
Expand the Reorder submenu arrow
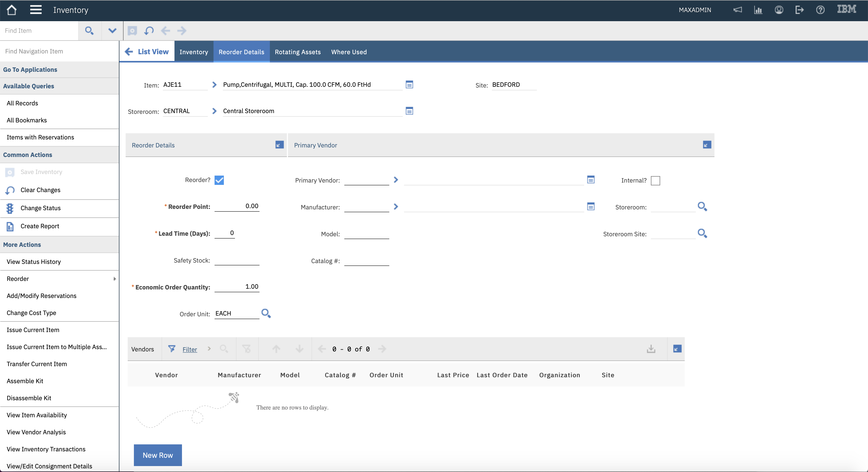(x=115, y=279)
